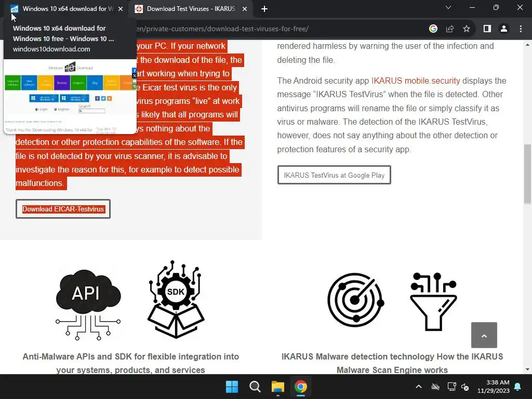Show hidden system tray icons

coord(419,387)
